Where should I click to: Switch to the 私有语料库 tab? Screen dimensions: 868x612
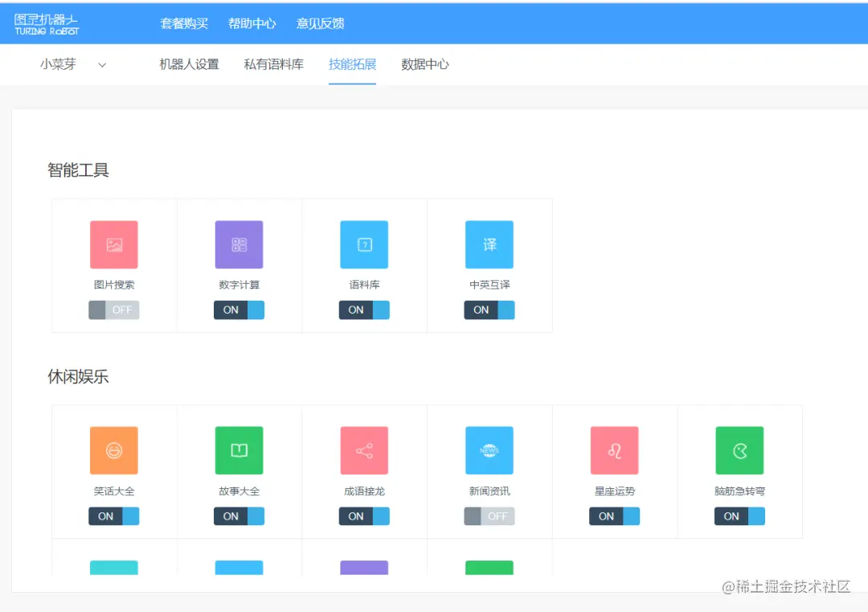(274, 64)
